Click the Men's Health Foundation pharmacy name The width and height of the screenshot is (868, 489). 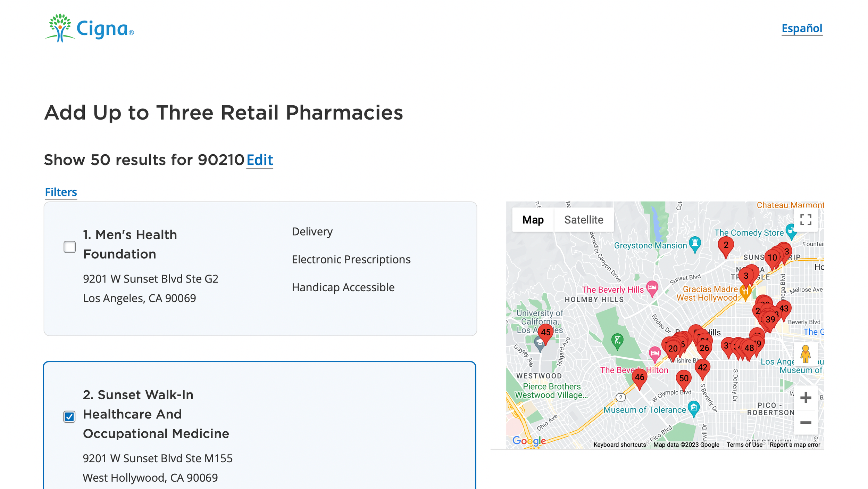130,244
